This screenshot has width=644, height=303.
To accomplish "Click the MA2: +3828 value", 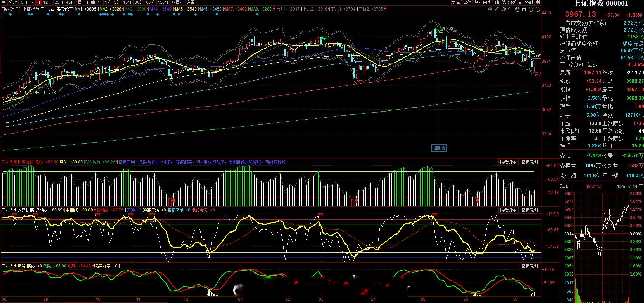I will pyautogui.click(x=110, y=9).
